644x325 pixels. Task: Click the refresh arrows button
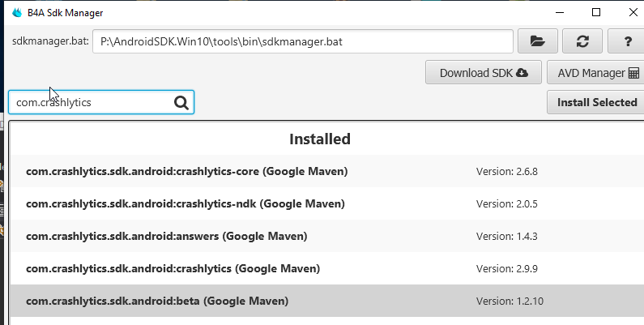coord(582,41)
